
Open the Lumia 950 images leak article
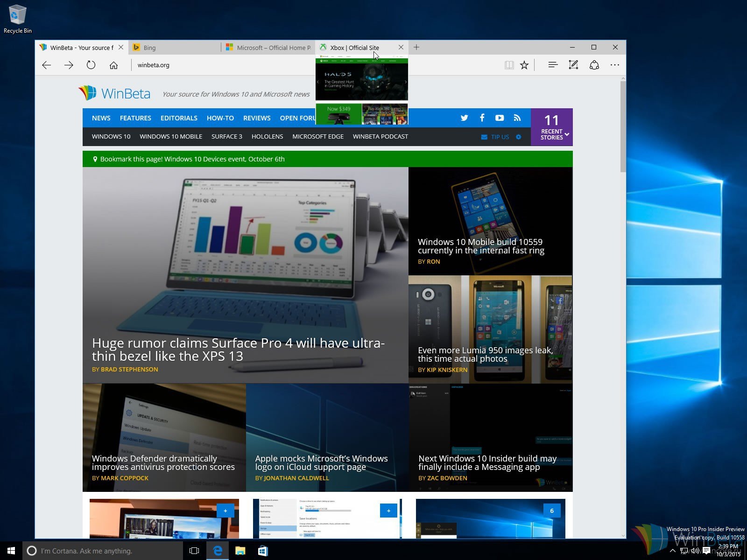(485, 354)
